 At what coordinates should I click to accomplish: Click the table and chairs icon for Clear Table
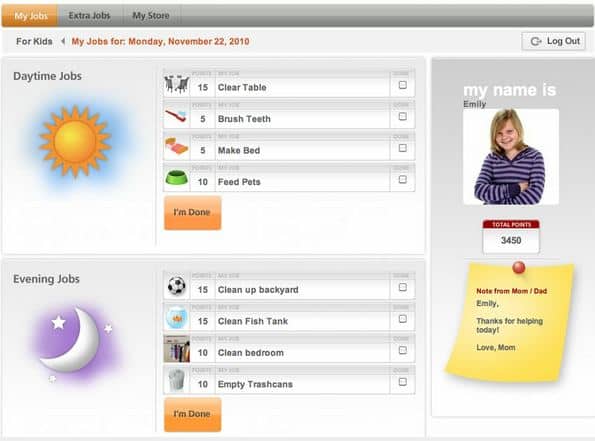coord(176,84)
